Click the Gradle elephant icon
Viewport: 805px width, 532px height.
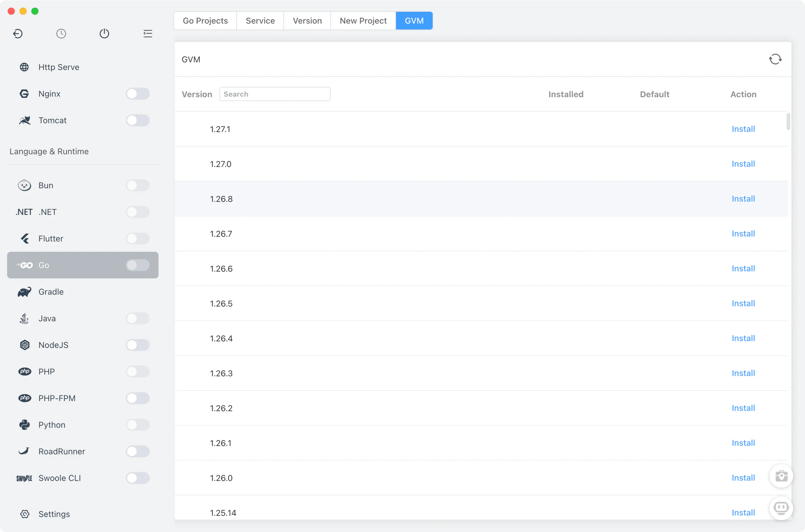24,292
